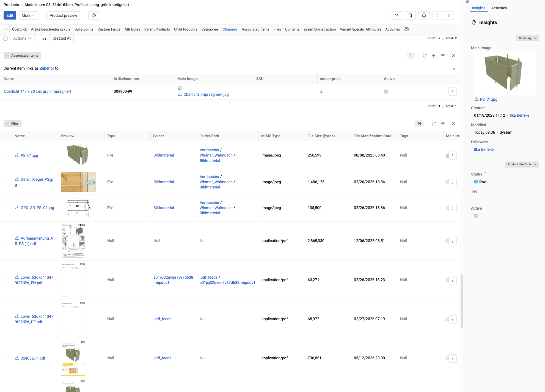This screenshot has width=545, height=392.
Task: Collapse the Files section header
Action: 12,124
